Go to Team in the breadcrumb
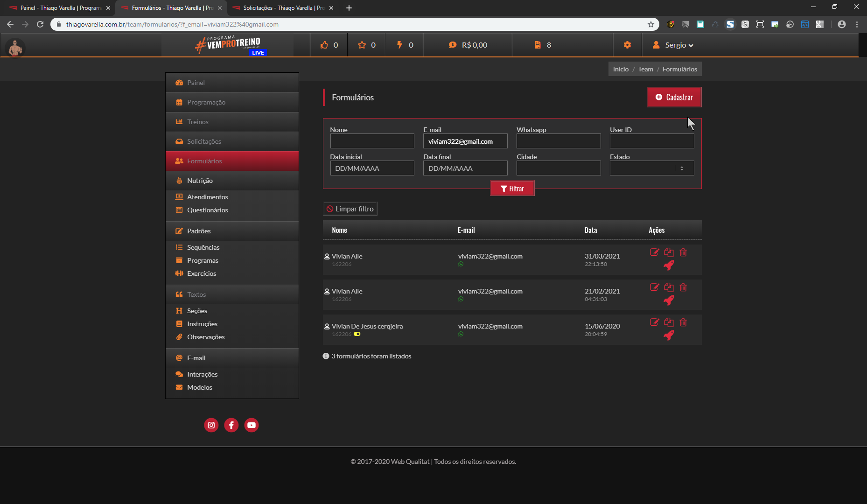Viewport: 867px width, 504px height. 645,69
